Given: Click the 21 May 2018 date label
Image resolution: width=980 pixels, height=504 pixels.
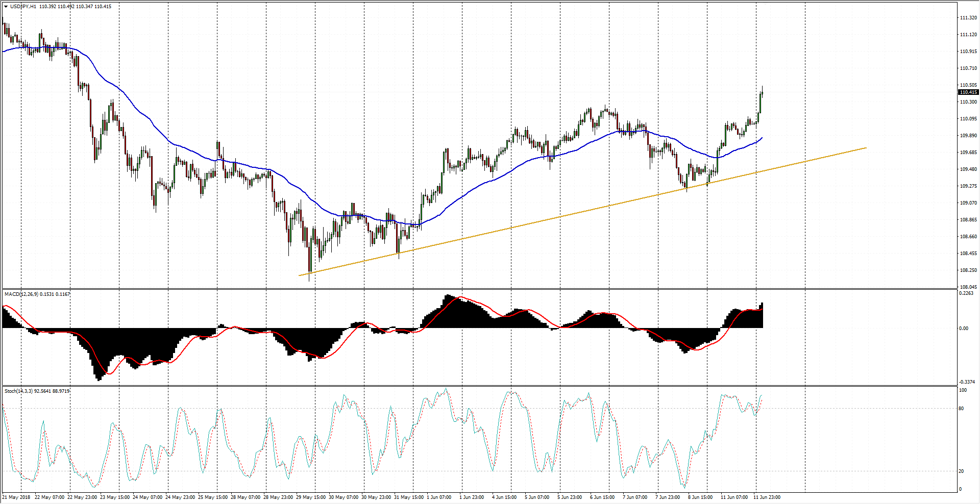Looking at the screenshot, I should [16, 497].
